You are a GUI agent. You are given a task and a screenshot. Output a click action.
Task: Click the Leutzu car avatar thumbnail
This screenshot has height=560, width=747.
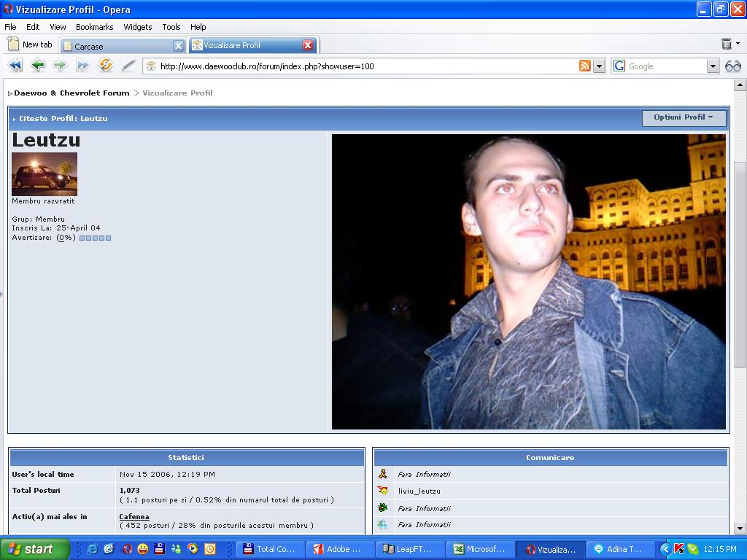[44, 174]
